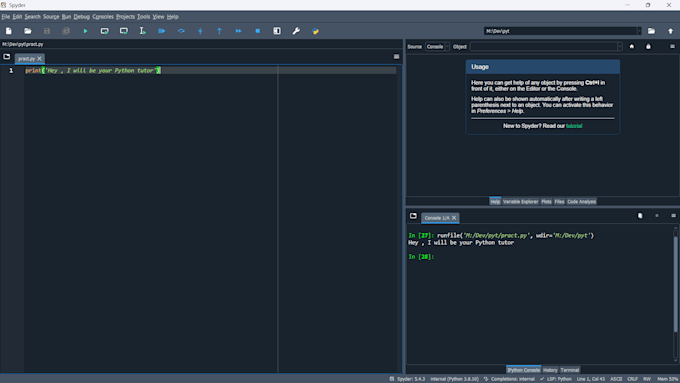This screenshot has height=383, width=680.
Task: Select the Help pane tab
Action: (495, 201)
